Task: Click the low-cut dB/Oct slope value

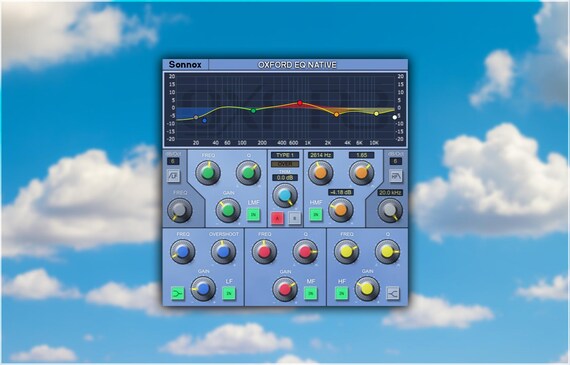Action: tap(173, 161)
